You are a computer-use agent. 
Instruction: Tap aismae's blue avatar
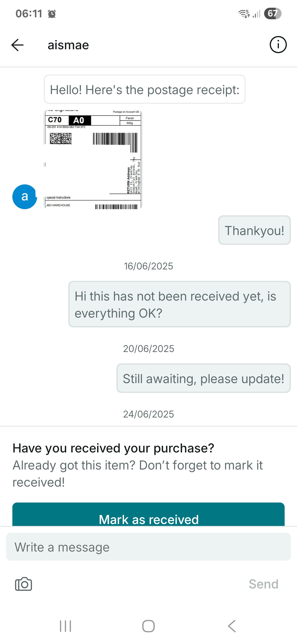pyautogui.click(x=24, y=197)
